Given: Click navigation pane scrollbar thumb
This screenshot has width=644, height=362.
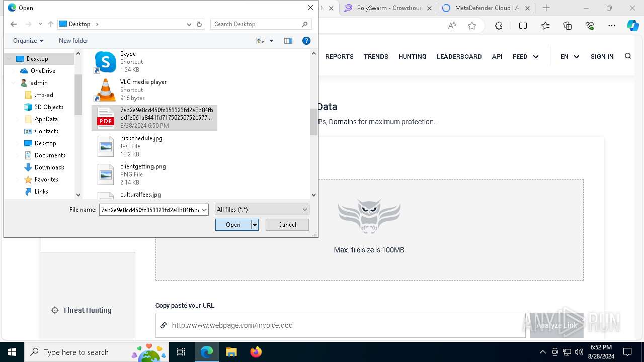Looking at the screenshot, I should (x=78, y=95).
